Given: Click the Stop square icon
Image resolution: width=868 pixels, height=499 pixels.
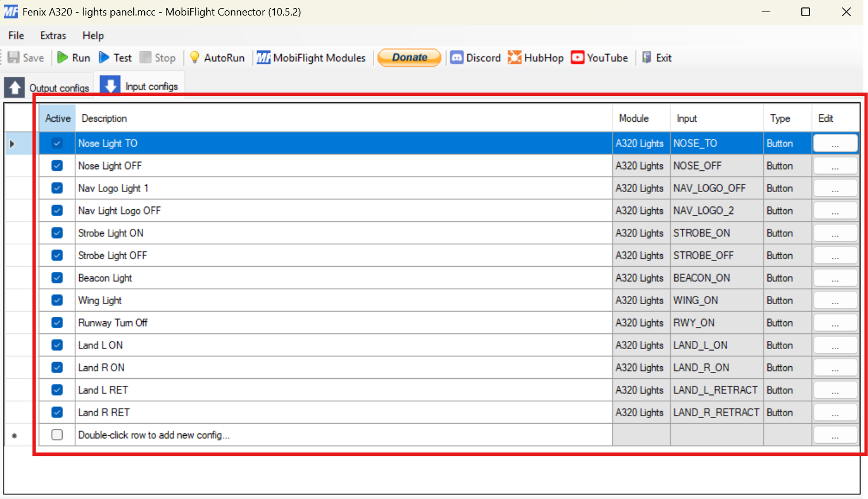Looking at the screenshot, I should point(145,57).
